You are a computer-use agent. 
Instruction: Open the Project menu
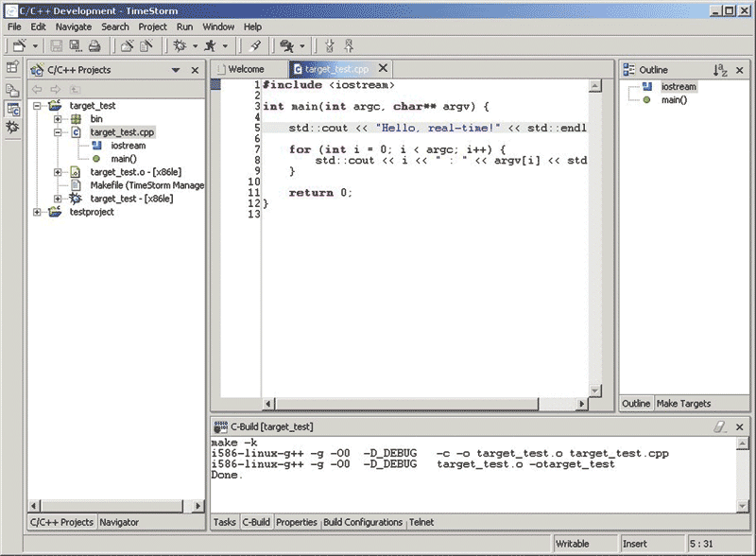coord(152,26)
